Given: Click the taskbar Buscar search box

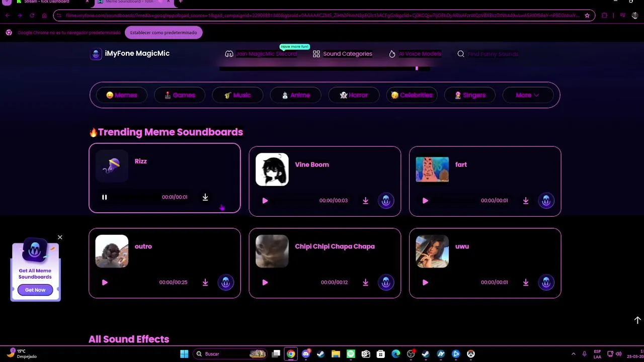Looking at the screenshot, I should point(230,354).
